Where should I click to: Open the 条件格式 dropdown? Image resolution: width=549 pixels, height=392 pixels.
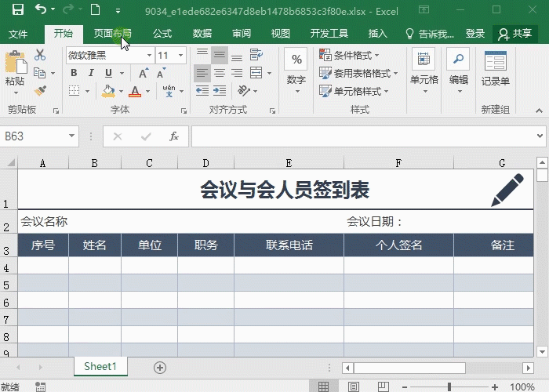(x=351, y=56)
